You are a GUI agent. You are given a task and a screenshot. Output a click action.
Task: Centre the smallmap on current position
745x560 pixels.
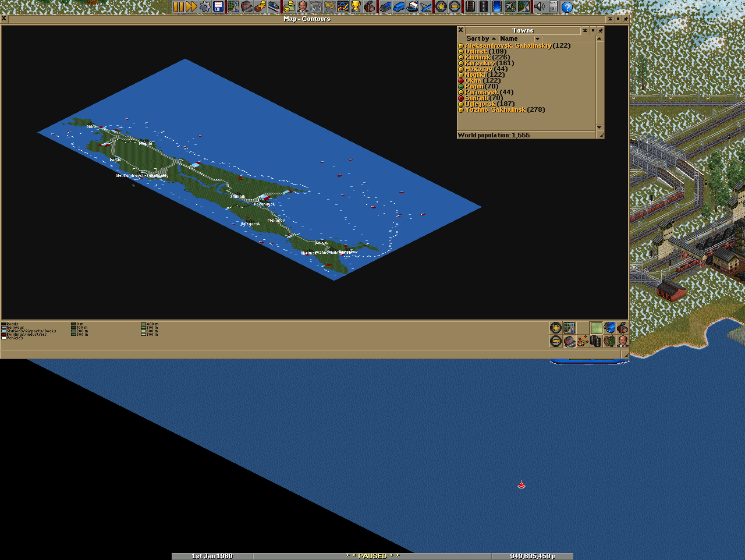pos(569,328)
